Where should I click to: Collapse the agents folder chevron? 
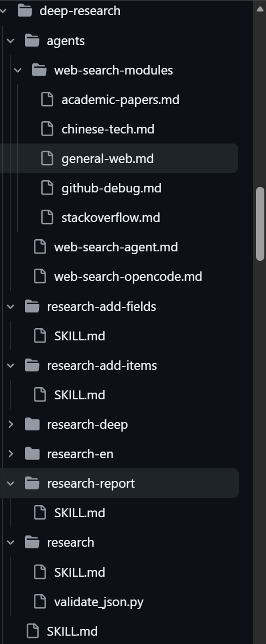[11, 41]
